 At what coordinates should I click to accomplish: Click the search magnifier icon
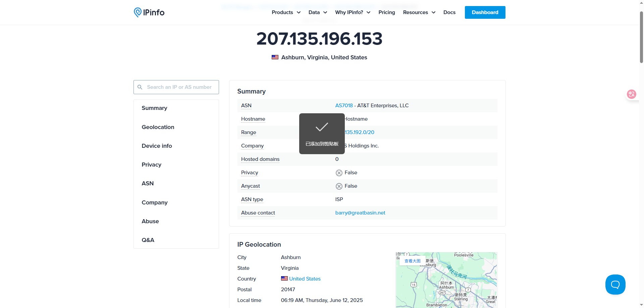[x=140, y=87]
